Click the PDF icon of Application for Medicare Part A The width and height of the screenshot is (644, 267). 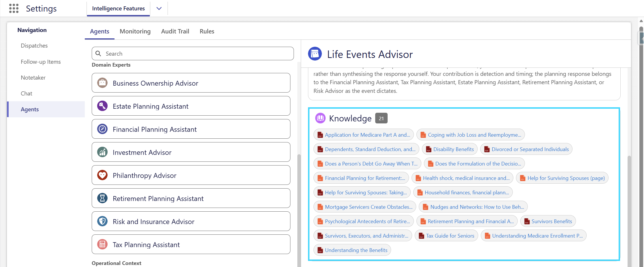(320, 135)
